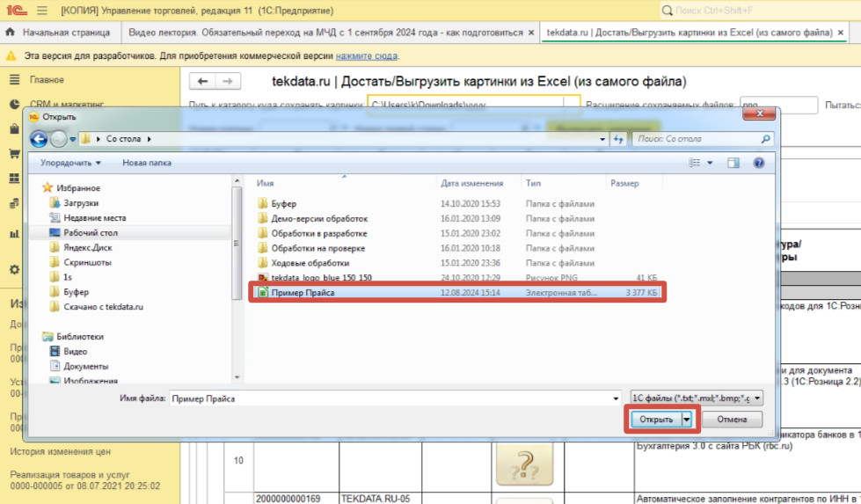
Task: Click the Отмена button
Action: coord(732,419)
